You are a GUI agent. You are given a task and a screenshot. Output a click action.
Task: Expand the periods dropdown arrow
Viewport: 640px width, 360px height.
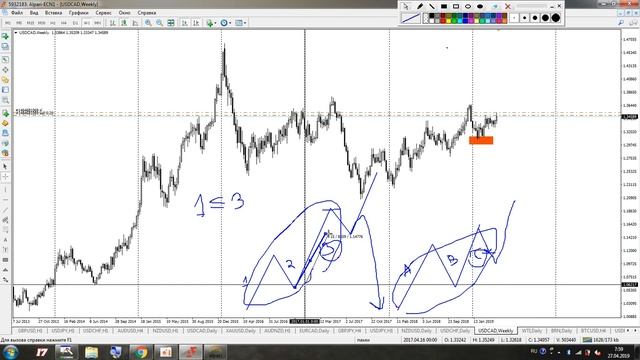(x=230, y=23)
